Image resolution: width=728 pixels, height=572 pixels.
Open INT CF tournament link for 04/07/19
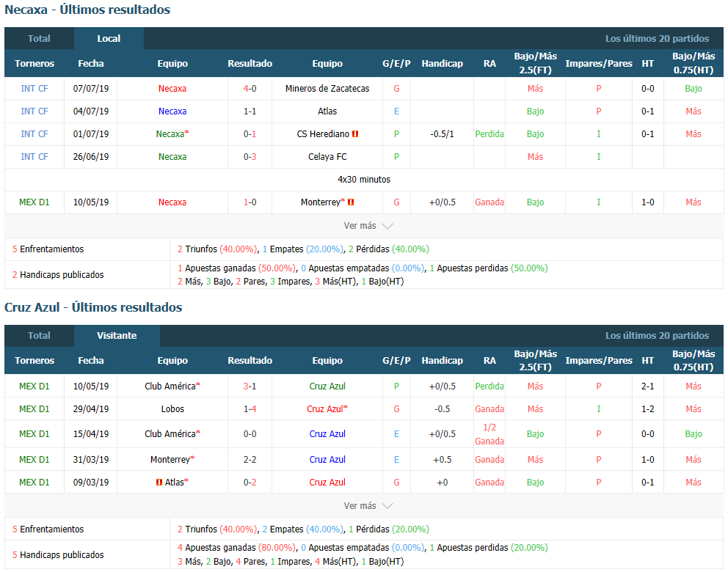point(34,111)
